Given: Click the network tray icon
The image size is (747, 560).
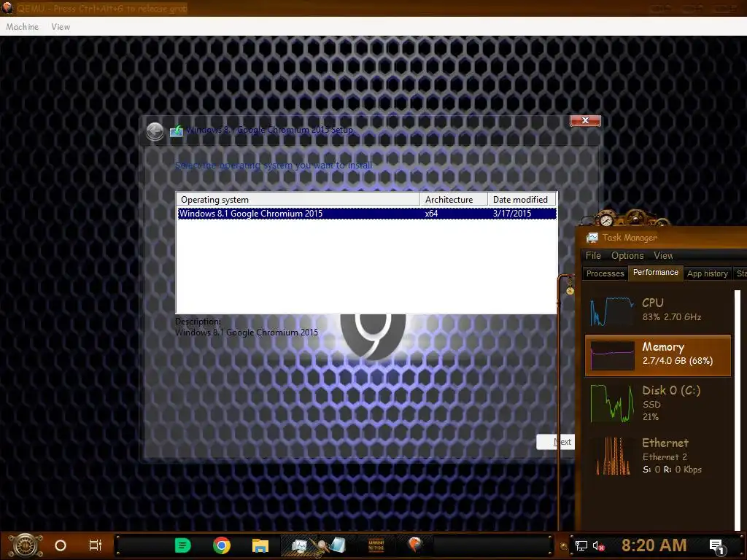Looking at the screenshot, I should tap(581, 545).
